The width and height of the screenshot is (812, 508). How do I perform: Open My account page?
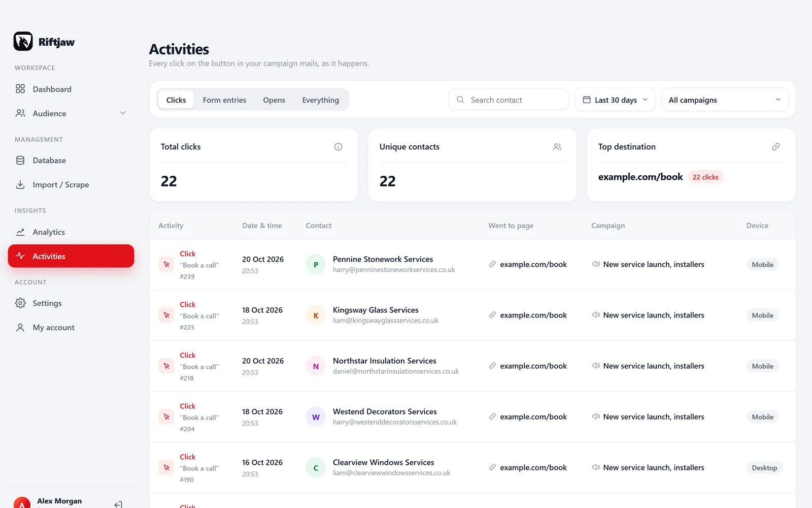(71, 328)
